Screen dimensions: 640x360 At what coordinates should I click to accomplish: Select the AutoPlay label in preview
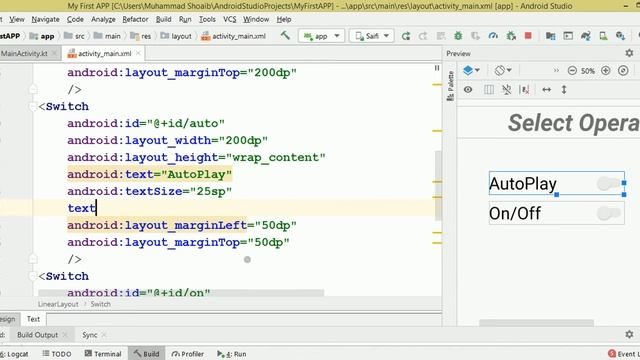(523, 184)
